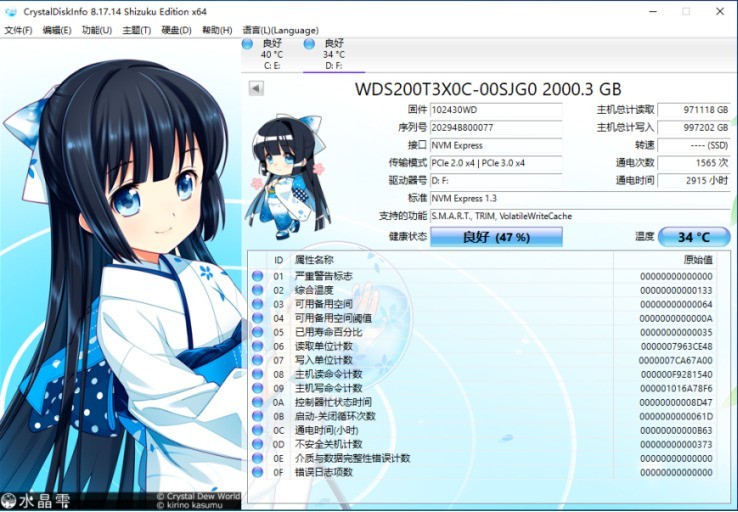Click the chibi Shizuku character image
The width and height of the screenshot is (738, 512).
287,176
